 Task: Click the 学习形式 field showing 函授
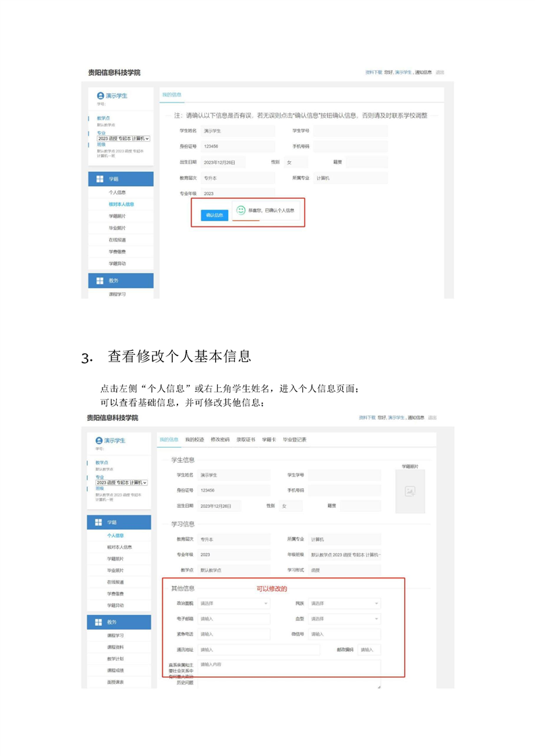(x=345, y=570)
